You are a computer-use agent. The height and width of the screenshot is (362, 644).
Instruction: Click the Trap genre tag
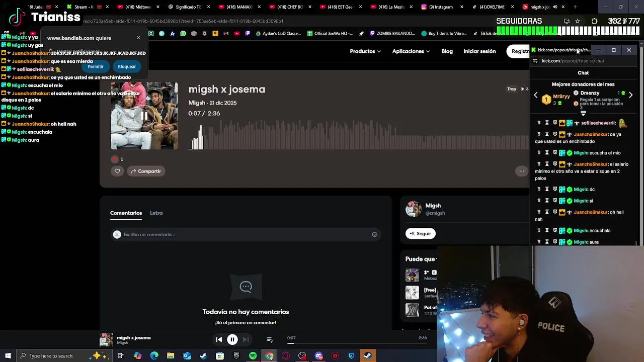(x=512, y=89)
